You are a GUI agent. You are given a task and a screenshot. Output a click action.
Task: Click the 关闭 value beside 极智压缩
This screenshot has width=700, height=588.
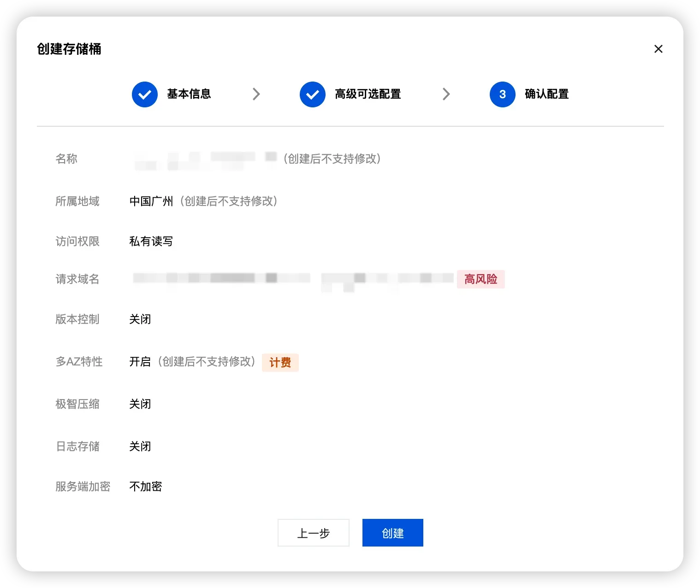tap(140, 404)
